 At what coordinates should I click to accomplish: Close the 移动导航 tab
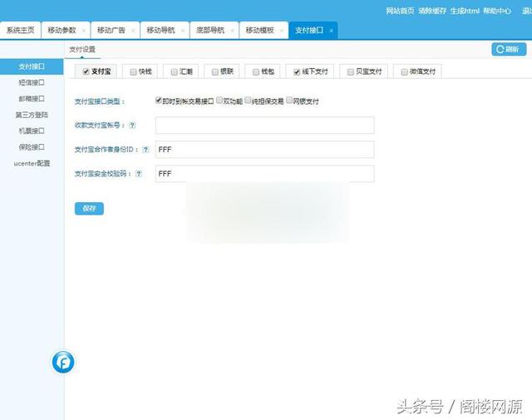point(183,31)
